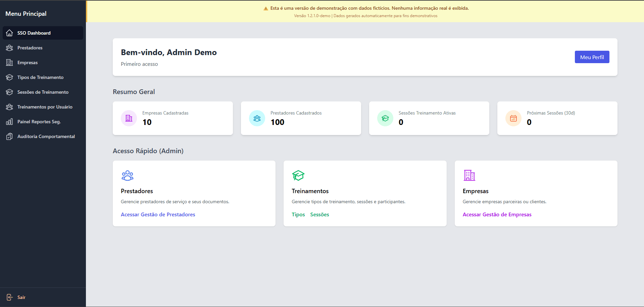644x307 pixels.
Task: Click the Sessões link under Treinamentos
Action: click(319, 214)
